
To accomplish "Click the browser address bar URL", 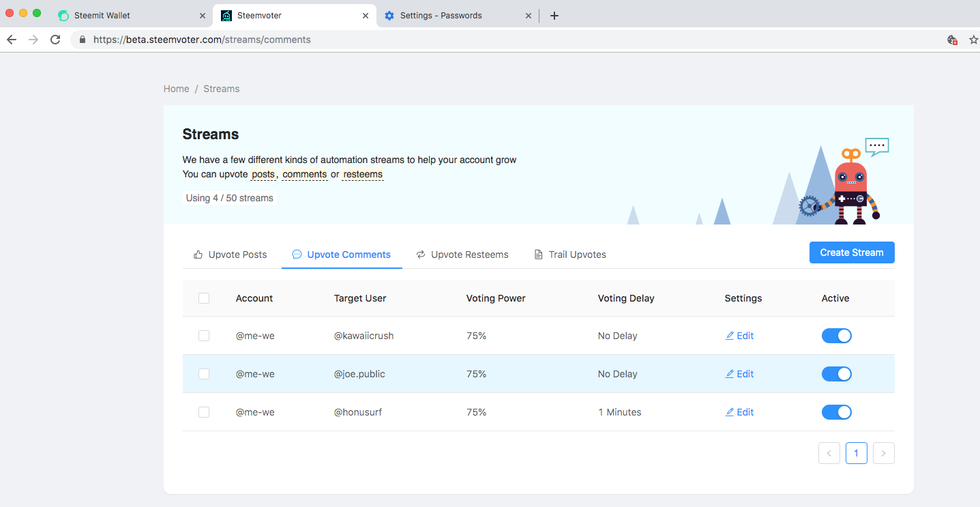I will pos(202,40).
